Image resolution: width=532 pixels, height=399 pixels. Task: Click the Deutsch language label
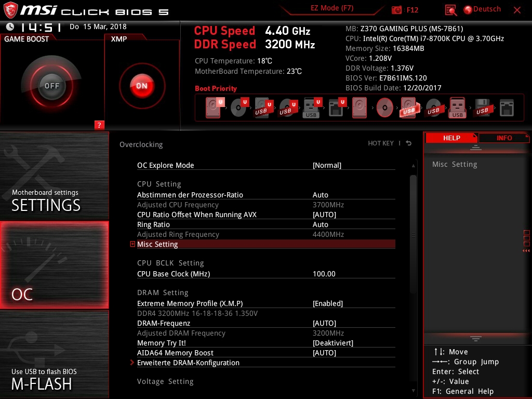487,9
